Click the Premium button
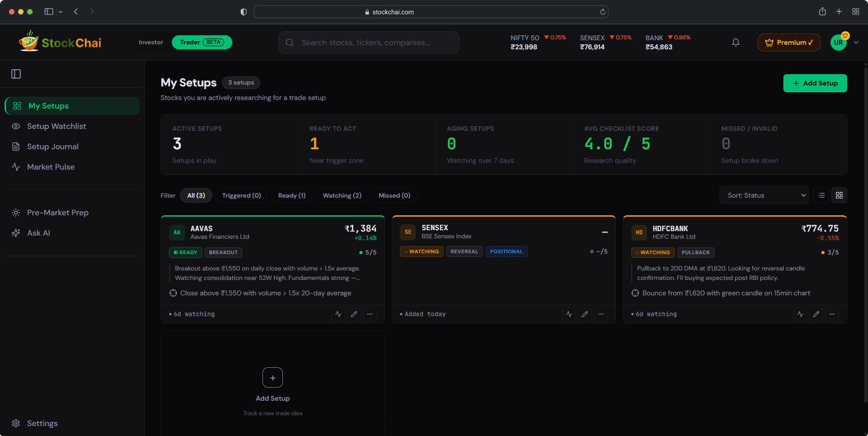 pyautogui.click(x=789, y=43)
